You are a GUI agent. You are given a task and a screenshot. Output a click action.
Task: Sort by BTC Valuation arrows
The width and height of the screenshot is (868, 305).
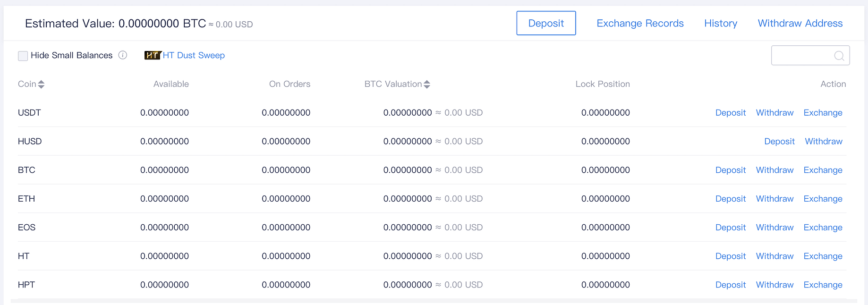pyautogui.click(x=427, y=84)
